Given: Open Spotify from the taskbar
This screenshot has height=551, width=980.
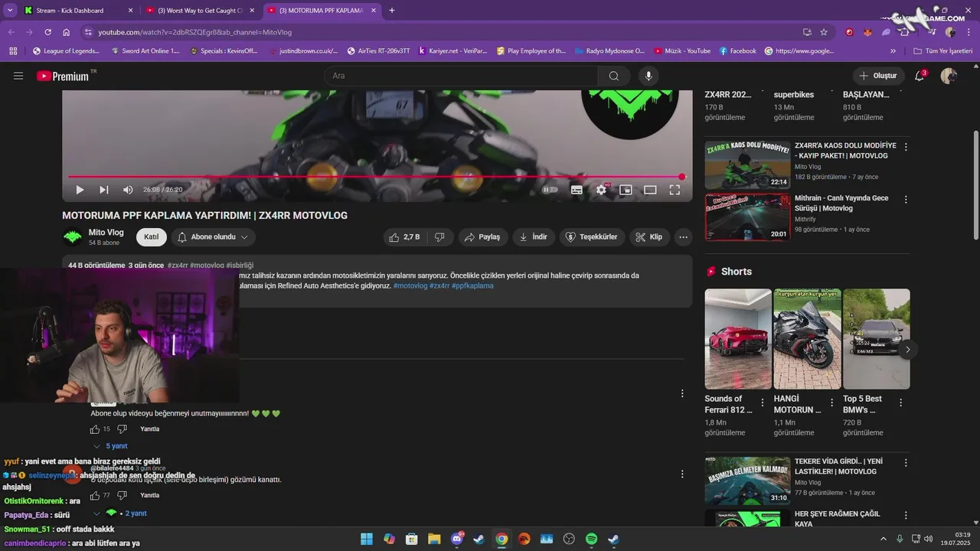Looking at the screenshot, I should click(x=591, y=539).
